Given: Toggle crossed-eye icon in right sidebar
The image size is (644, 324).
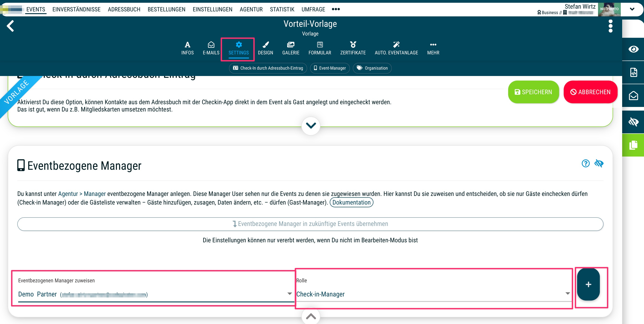Looking at the screenshot, I should 633,122.
